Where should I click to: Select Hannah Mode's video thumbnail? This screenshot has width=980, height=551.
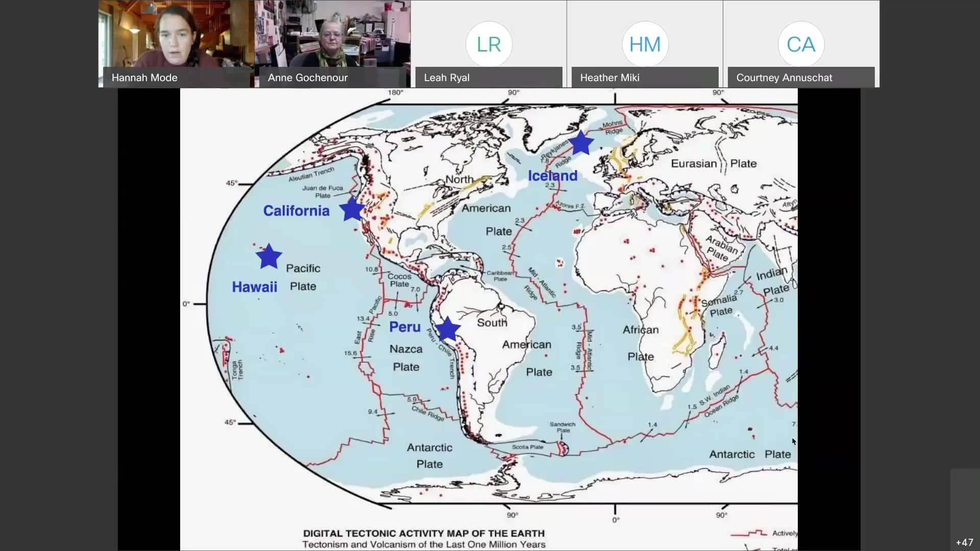(176, 44)
